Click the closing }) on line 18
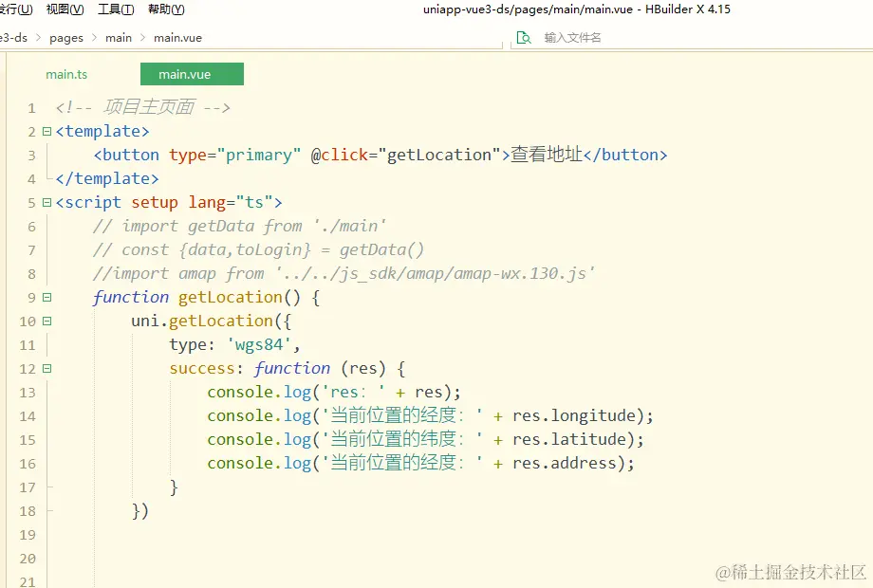This screenshot has height=588, width=873. [140, 510]
